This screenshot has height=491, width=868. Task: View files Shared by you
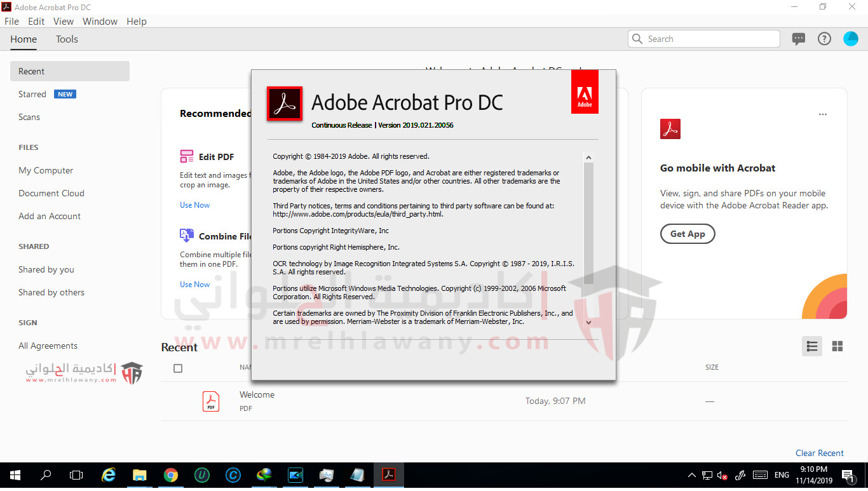pos(46,269)
